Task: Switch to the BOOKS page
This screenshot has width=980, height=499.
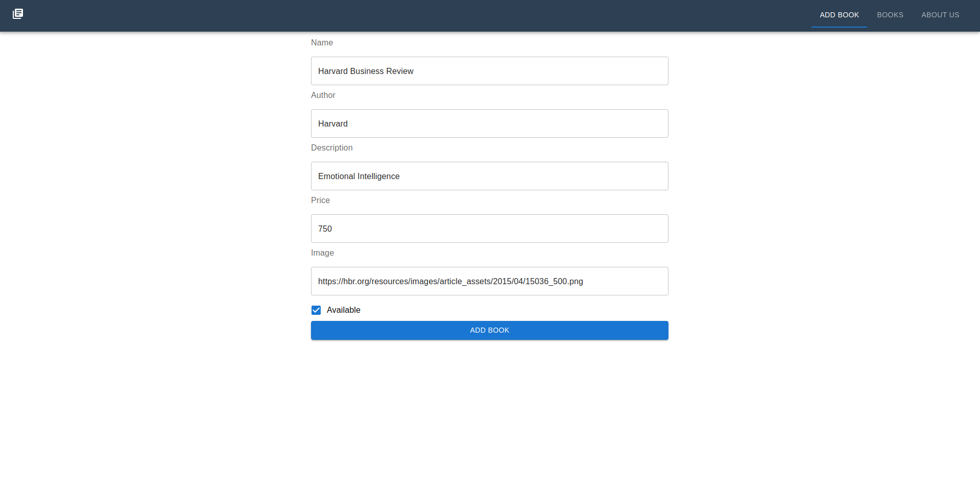Action: (x=890, y=15)
